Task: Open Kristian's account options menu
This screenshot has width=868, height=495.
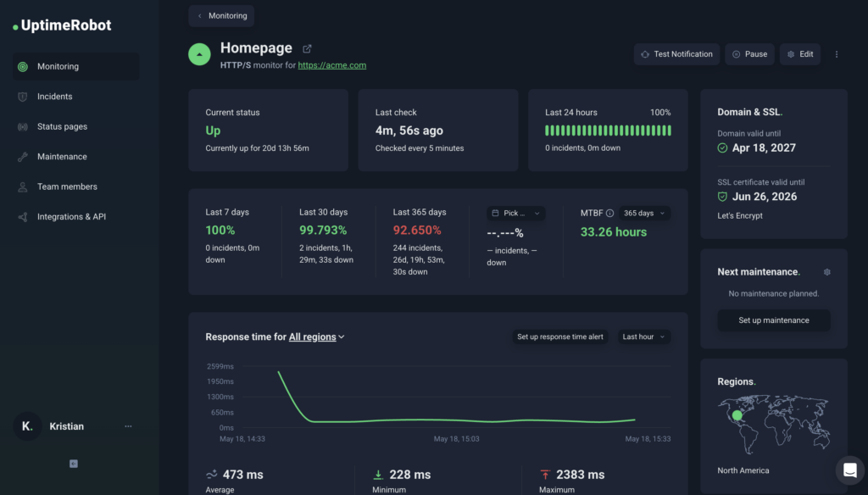Action: [x=129, y=426]
